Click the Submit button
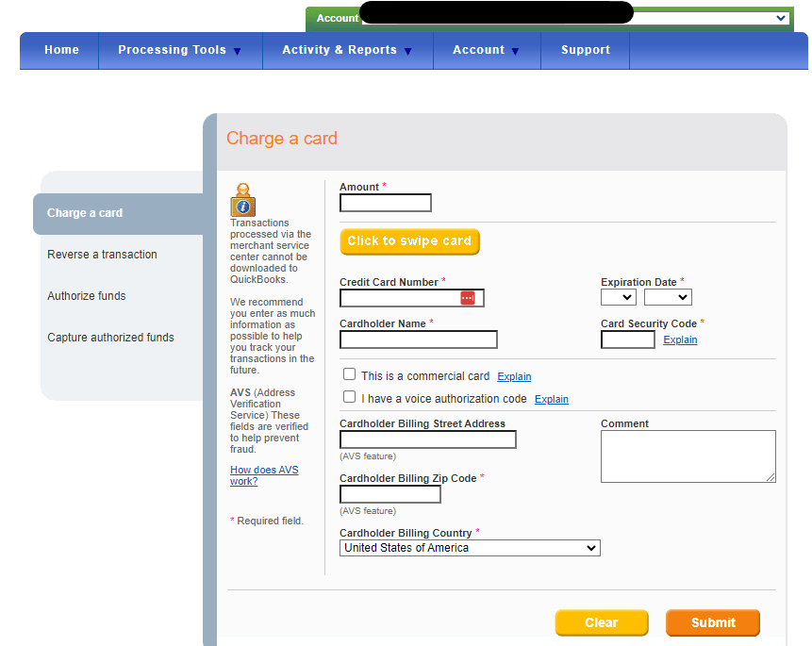812x646 pixels. tap(712, 622)
